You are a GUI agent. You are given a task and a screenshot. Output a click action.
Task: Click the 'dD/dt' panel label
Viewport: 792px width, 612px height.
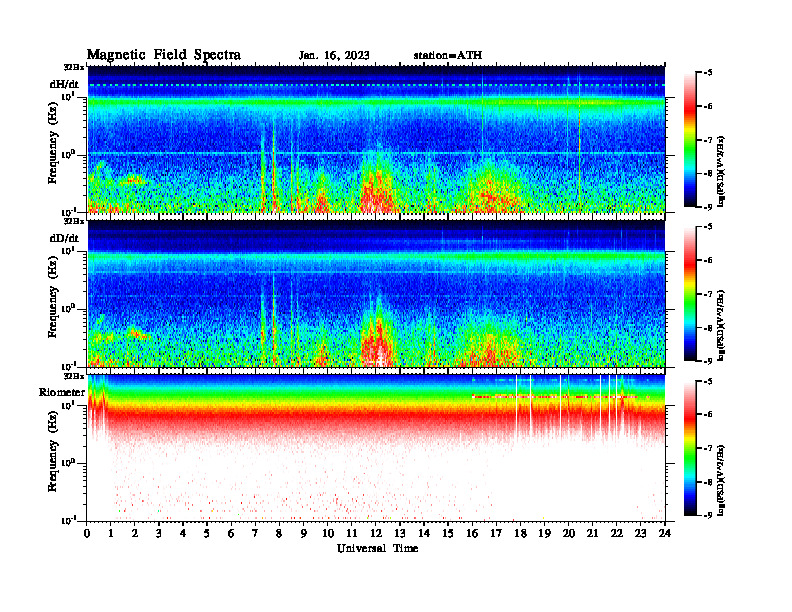pos(64,238)
